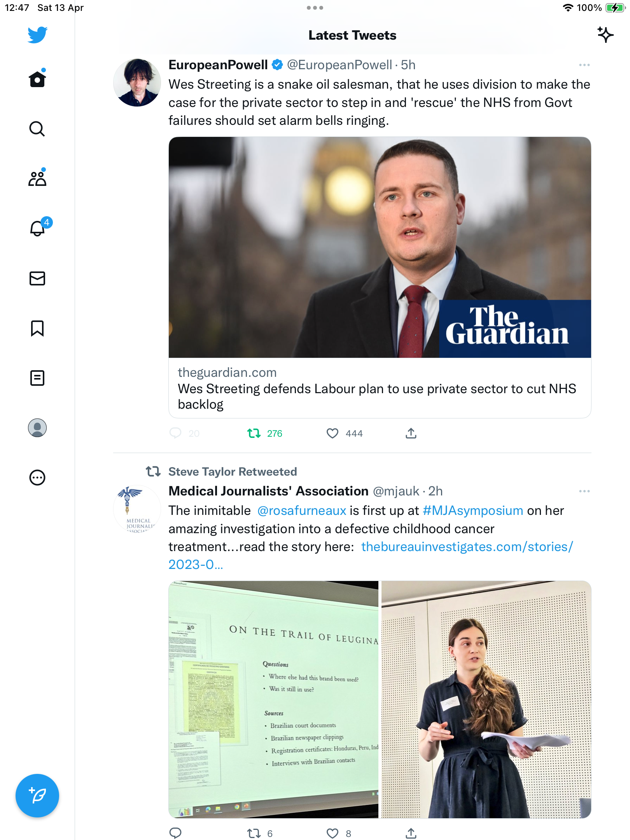Open more options on EuropeanPowell's tweet
630x840 pixels.
(x=584, y=65)
